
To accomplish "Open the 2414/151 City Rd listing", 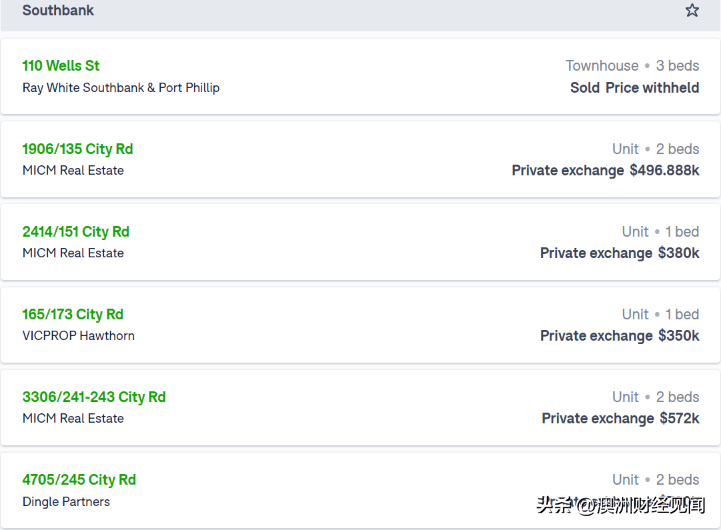I will [x=76, y=232].
